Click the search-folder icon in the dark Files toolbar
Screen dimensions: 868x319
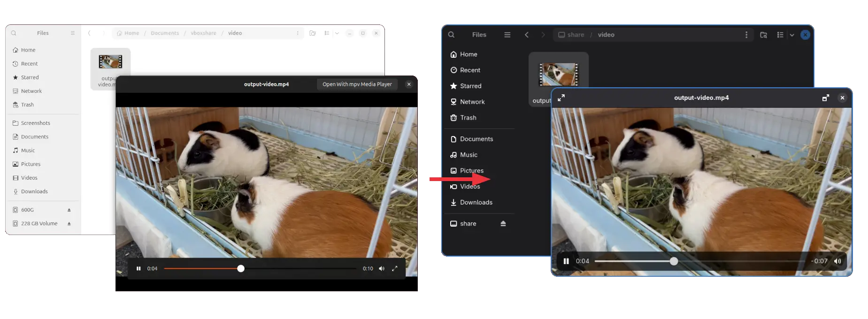click(x=764, y=35)
